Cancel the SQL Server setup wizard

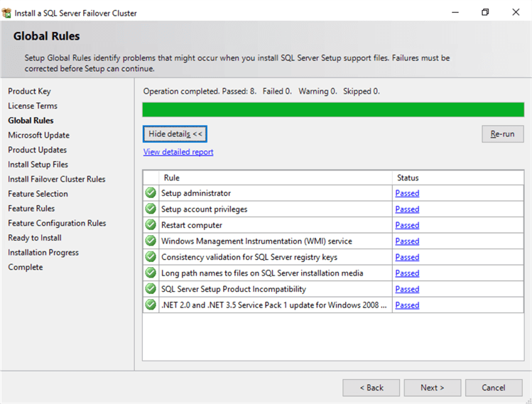[494, 388]
